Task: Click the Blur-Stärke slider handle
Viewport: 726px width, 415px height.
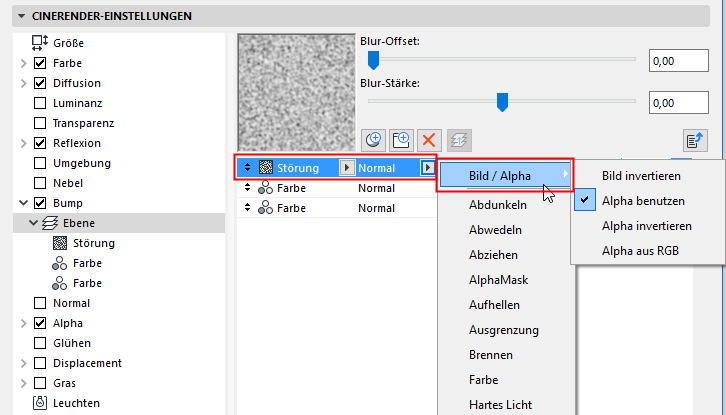Action: (502, 102)
